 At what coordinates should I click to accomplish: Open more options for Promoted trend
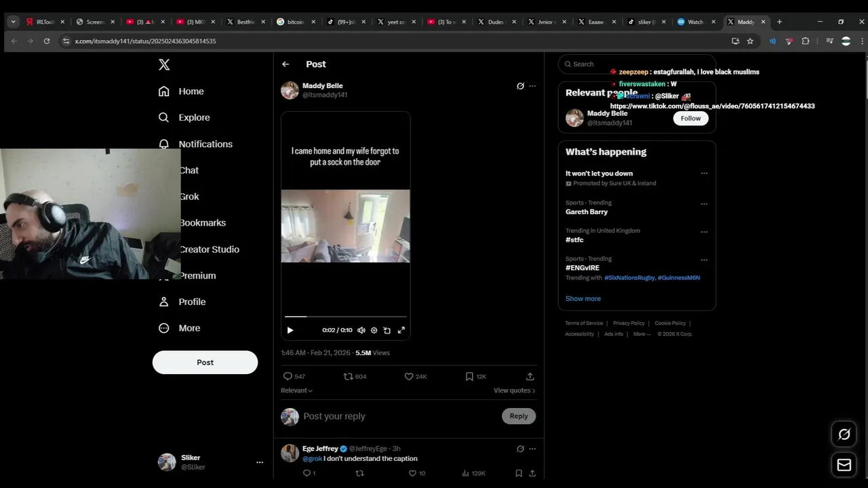point(704,174)
